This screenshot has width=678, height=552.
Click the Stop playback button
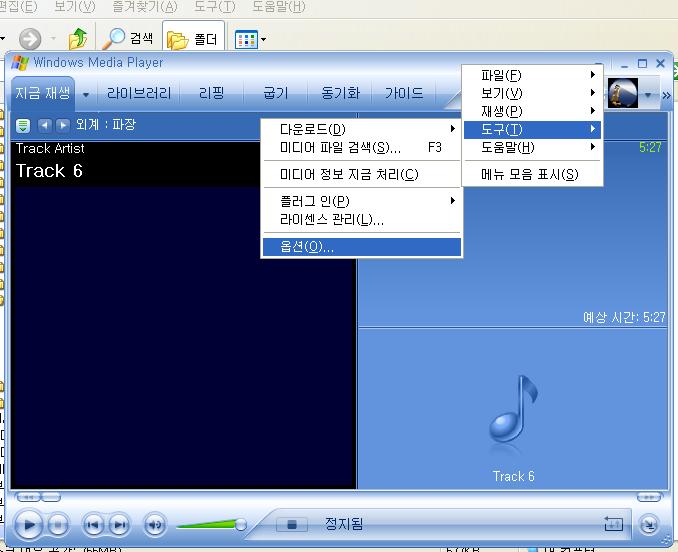58,523
